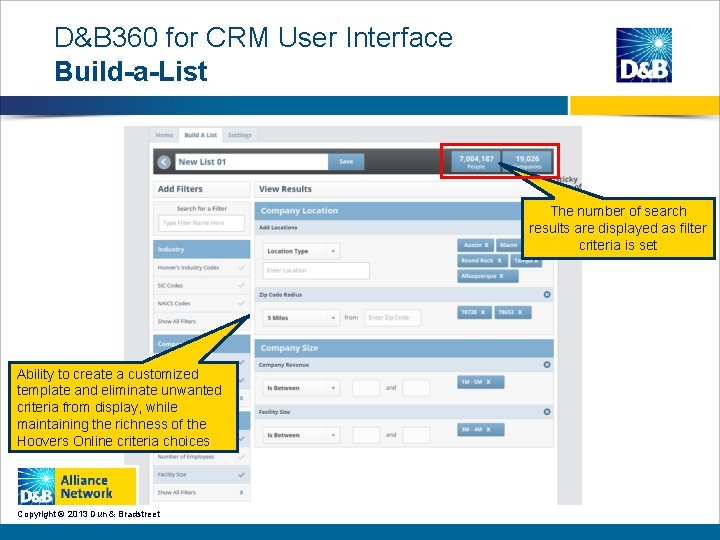Open the Settings tab
The width and height of the screenshot is (720, 540).
(240, 135)
